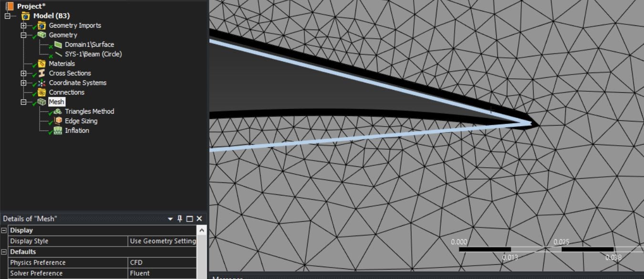Open the Details panel options dropdown arrow

click(170, 219)
